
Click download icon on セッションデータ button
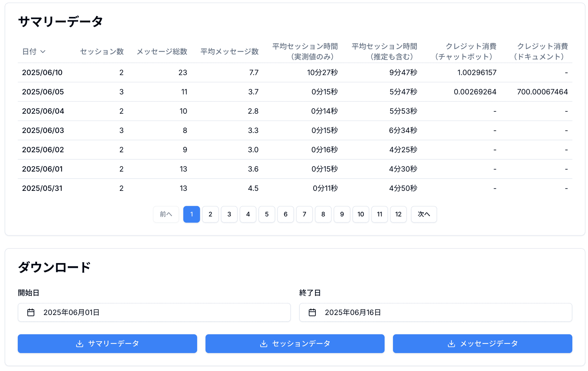tap(263, 343)
